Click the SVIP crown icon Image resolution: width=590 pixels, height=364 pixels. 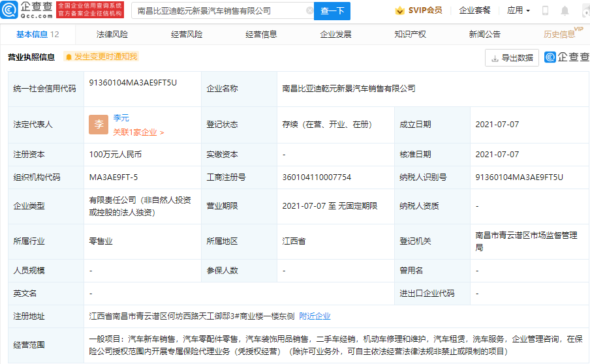pyautogui.click(x=399, y=10)
